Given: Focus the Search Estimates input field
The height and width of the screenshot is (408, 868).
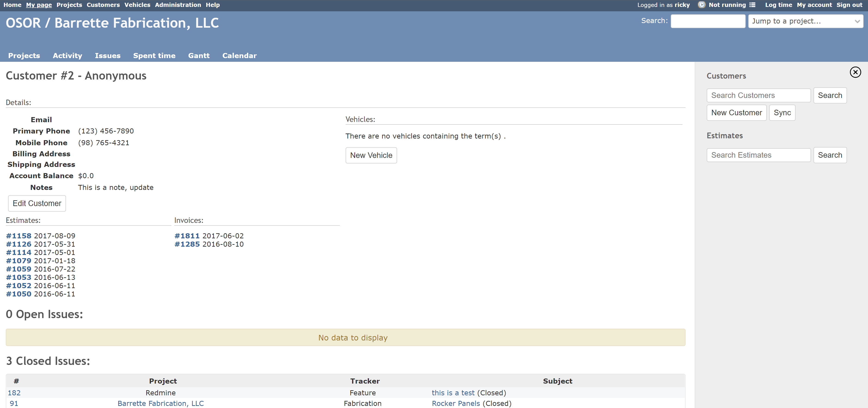Looking at the screenshot, I should [x=758, y=155].
